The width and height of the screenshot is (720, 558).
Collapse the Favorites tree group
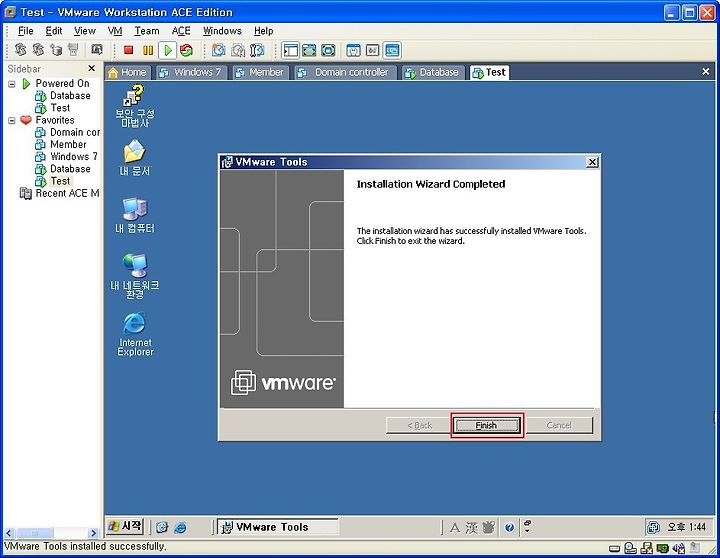12,121
